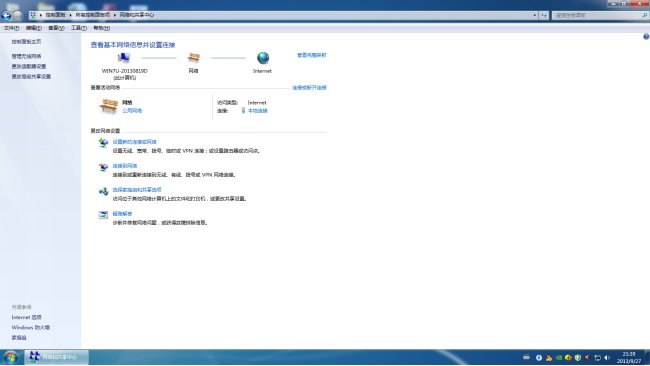Open 更改适配器设置 in sidebar

coord(29,66)
